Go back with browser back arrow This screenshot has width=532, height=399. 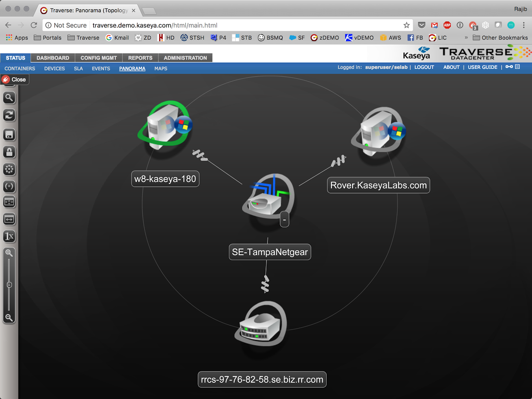(8, 25)
